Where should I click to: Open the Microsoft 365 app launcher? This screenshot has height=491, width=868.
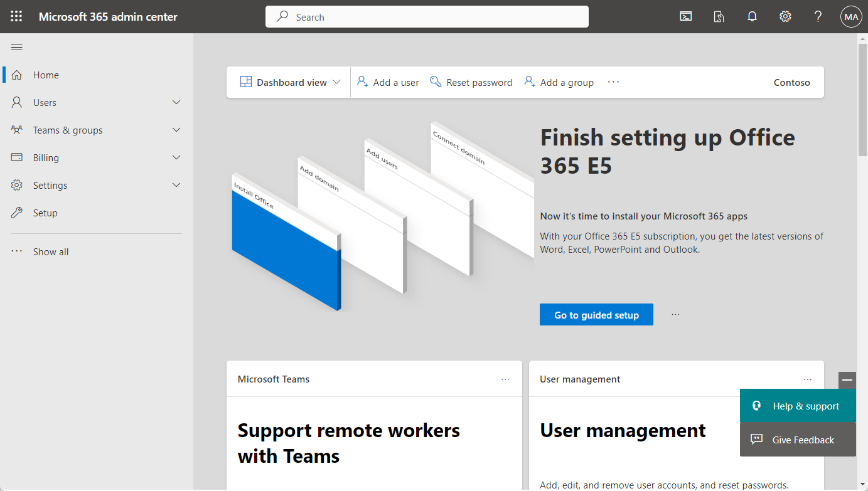click(16, 16)
